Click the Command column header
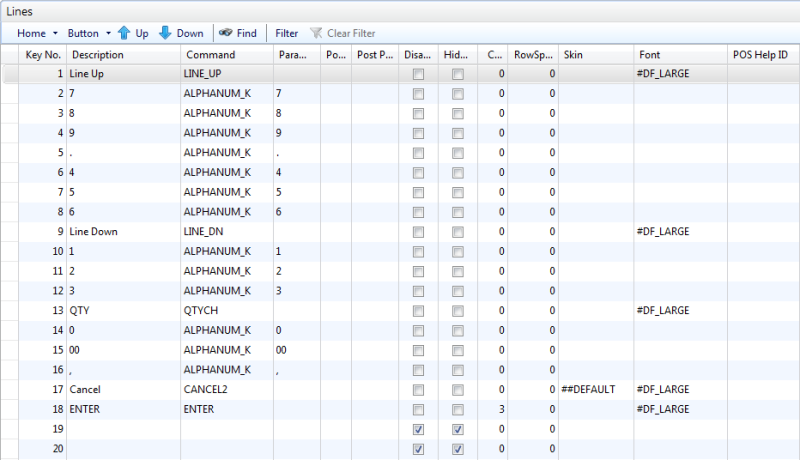 tap(210, 55)
